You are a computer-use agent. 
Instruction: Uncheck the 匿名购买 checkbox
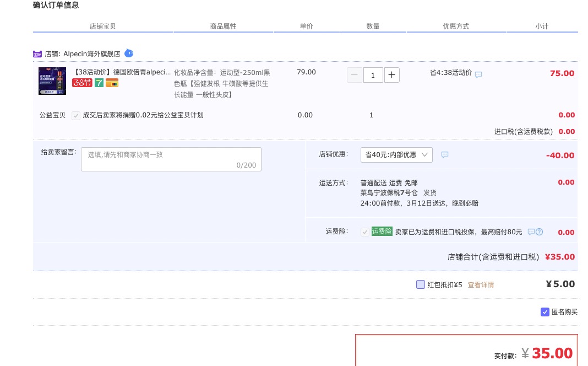coord(545,312)
